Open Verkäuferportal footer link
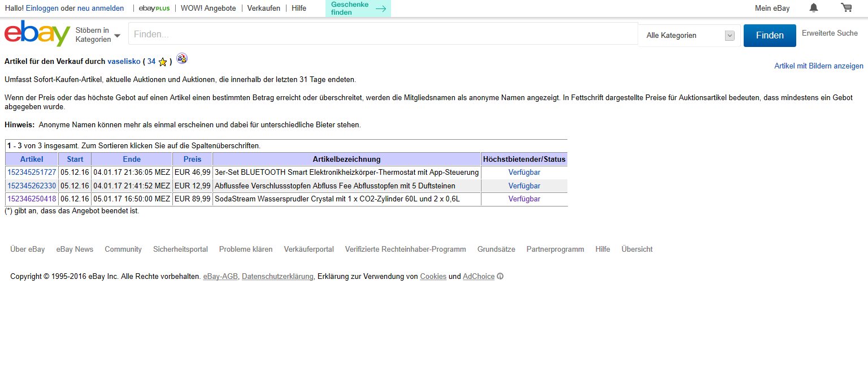 tap(309, 249)
